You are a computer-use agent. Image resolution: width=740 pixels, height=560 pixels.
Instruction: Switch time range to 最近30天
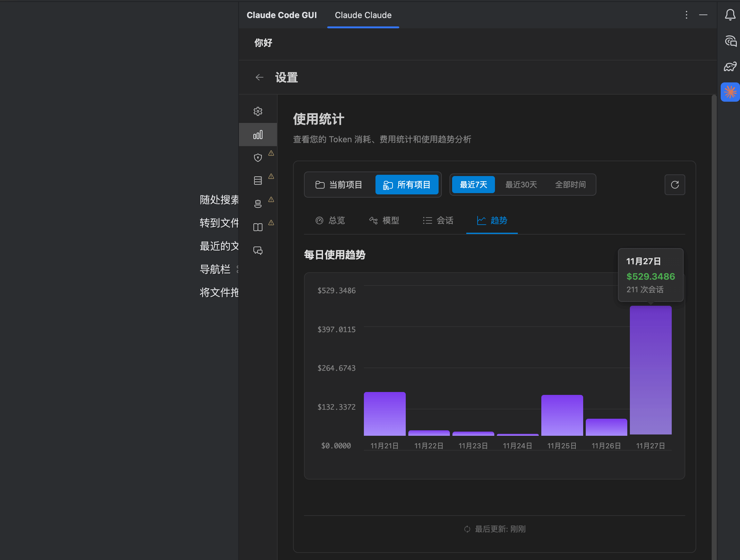(x=520, y=184)
